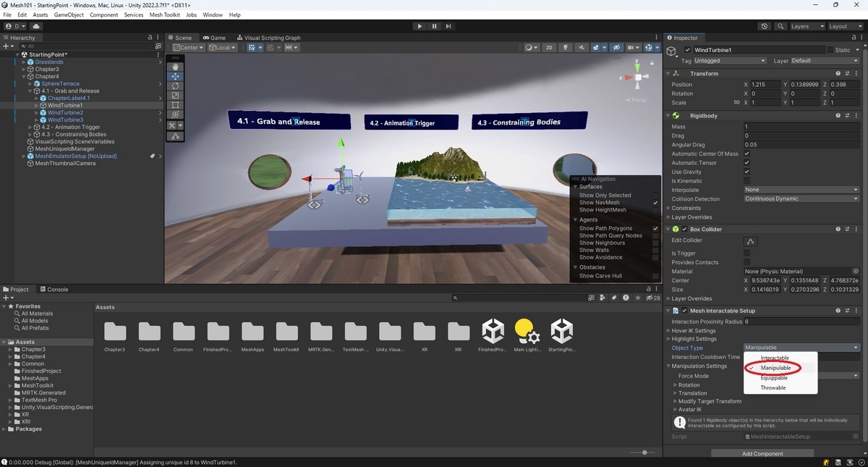This screenshot has width=868, height=467.
Task: Select the Hand view tool in Scene
Action: [x=174, y=67]
